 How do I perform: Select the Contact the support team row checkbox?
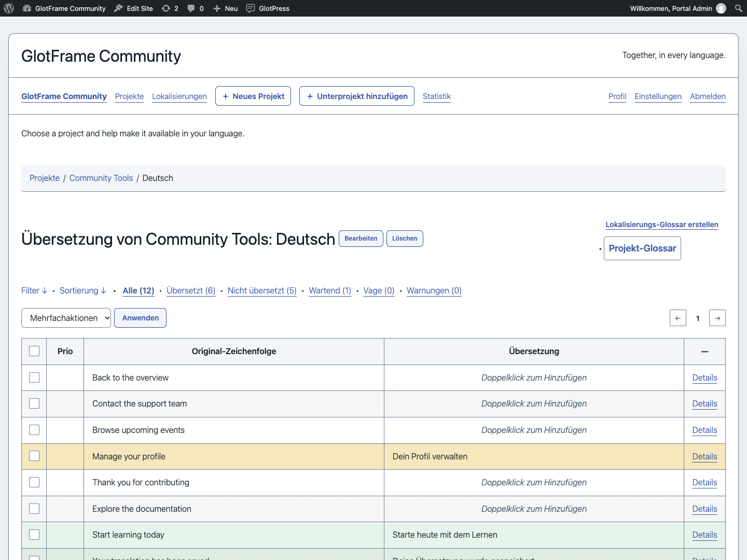point(34,403)
